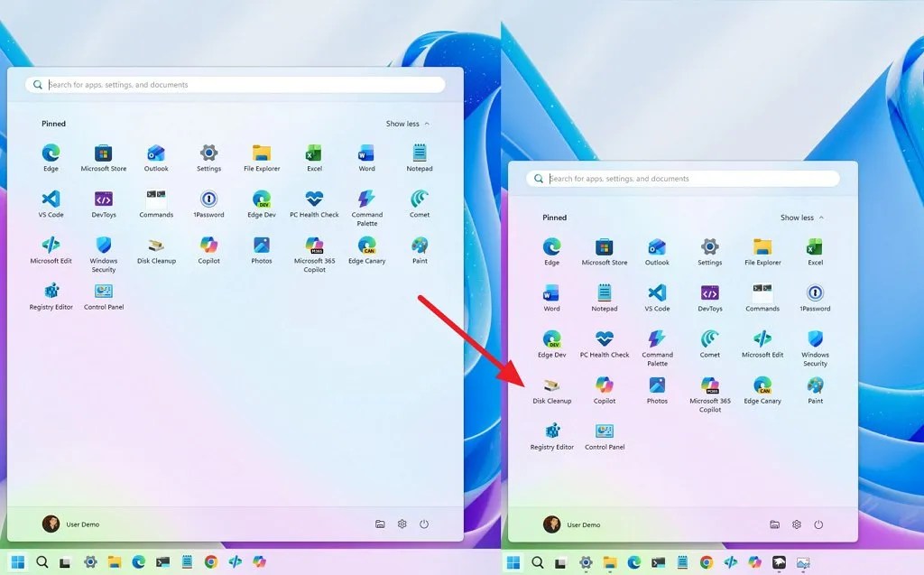This screenshot has width=924, height=575.
Task: Click the Start menu search field
Action: [x=235, y=84]
